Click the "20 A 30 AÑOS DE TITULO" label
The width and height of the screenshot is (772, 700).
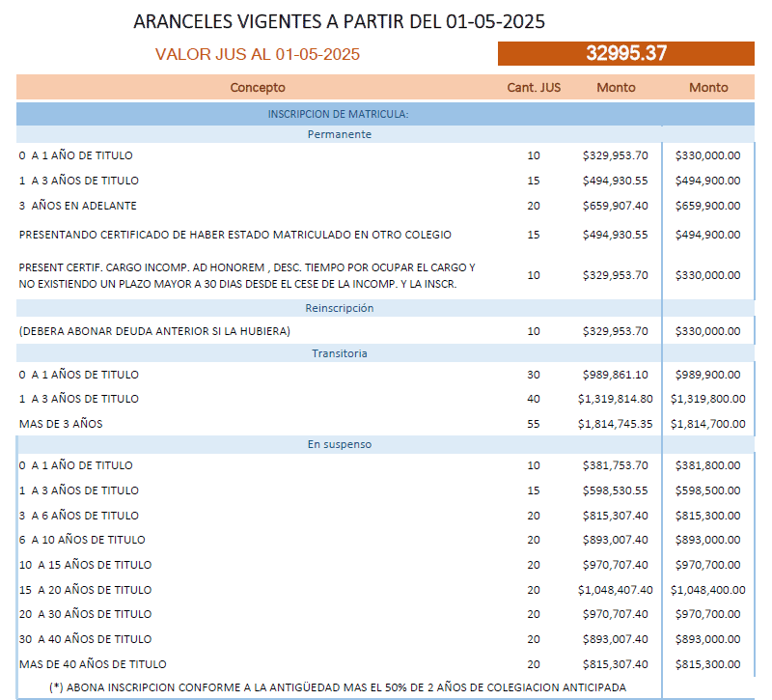point(85,614)
